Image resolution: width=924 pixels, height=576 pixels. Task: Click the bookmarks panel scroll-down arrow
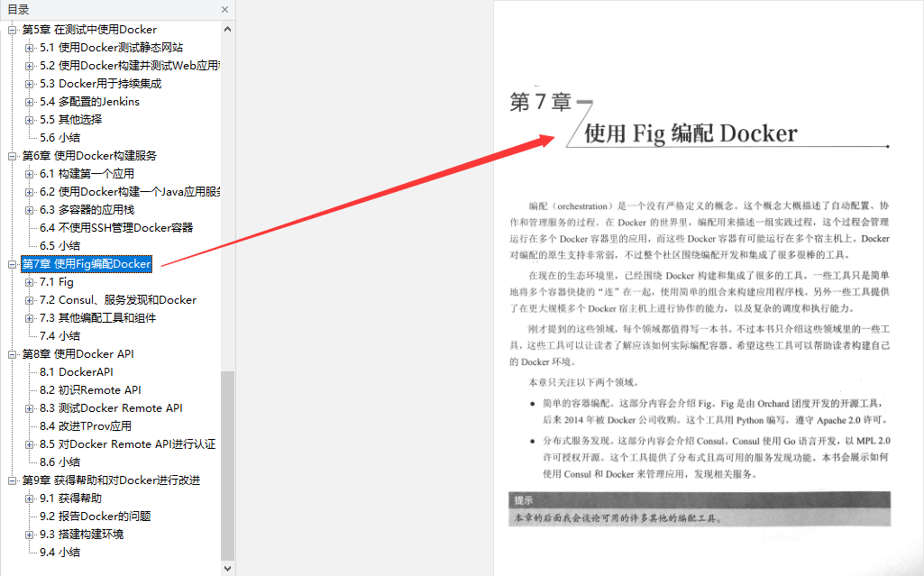point(228,569)
